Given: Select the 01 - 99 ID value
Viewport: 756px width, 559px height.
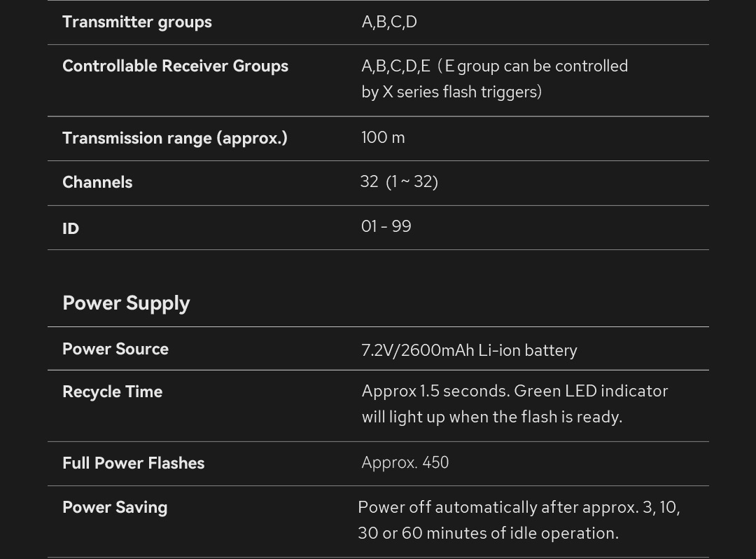Looking at the screenshot, I should point(386,226).
